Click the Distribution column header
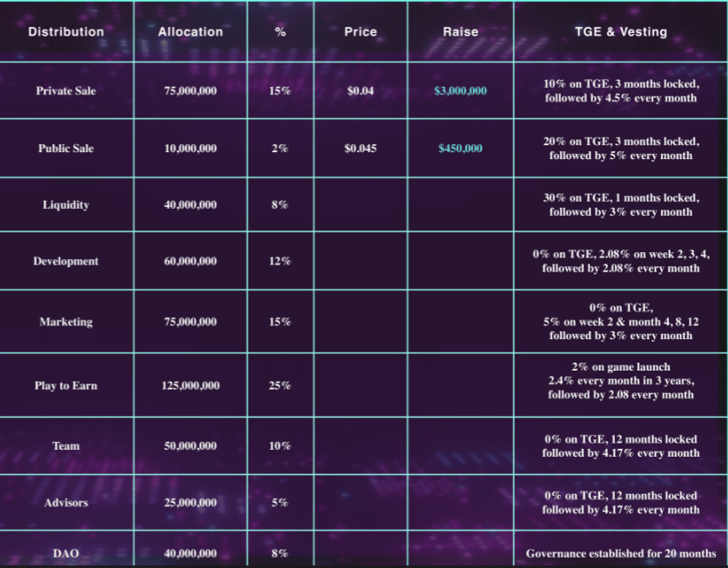This screenshot has width=728, height=568. click(66, 32)
